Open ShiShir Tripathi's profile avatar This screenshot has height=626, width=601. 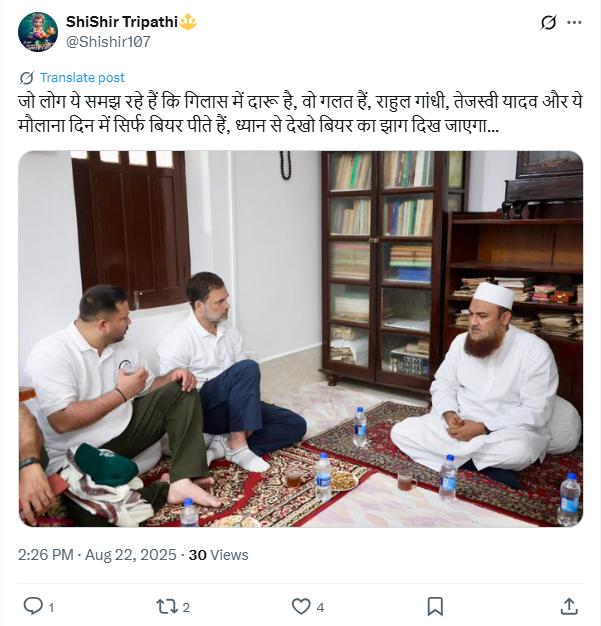37,32
